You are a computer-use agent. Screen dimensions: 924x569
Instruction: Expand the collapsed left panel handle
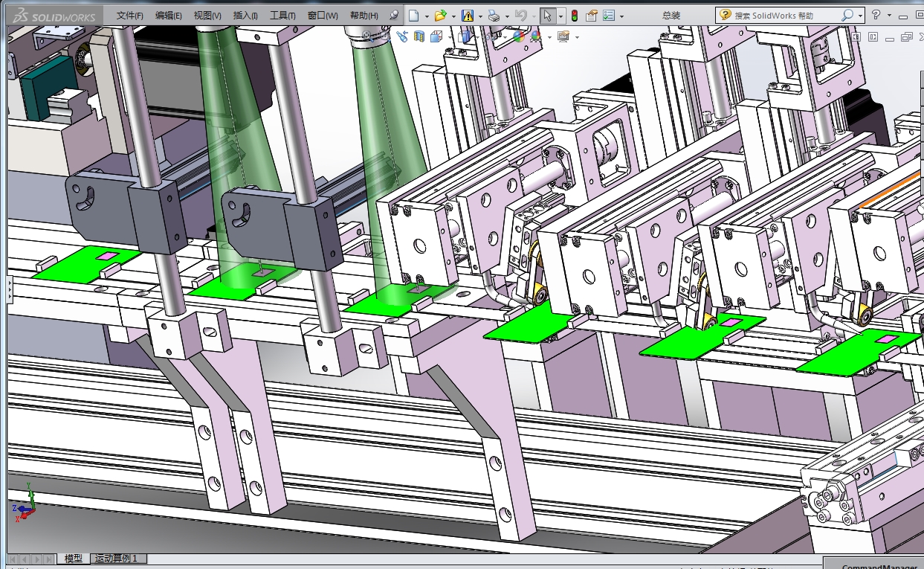10,289
